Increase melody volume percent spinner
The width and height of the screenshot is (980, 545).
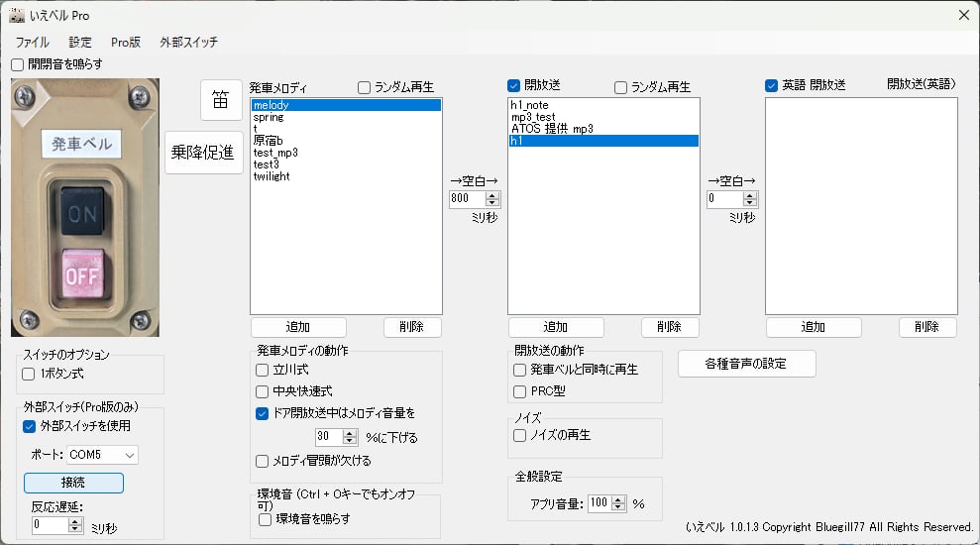click(349, 432)
